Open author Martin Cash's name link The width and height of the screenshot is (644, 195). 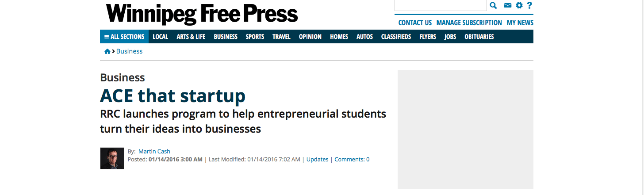pos(154,151)
